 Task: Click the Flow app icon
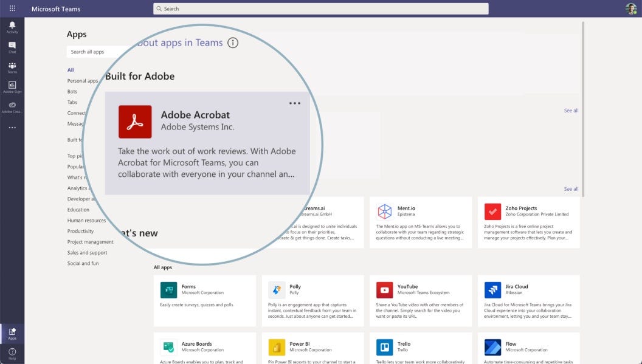[x=492, y=347]
